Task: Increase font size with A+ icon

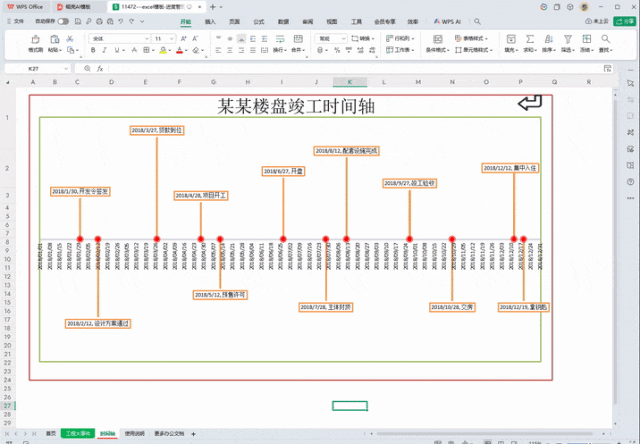Action: coord(184,38)
